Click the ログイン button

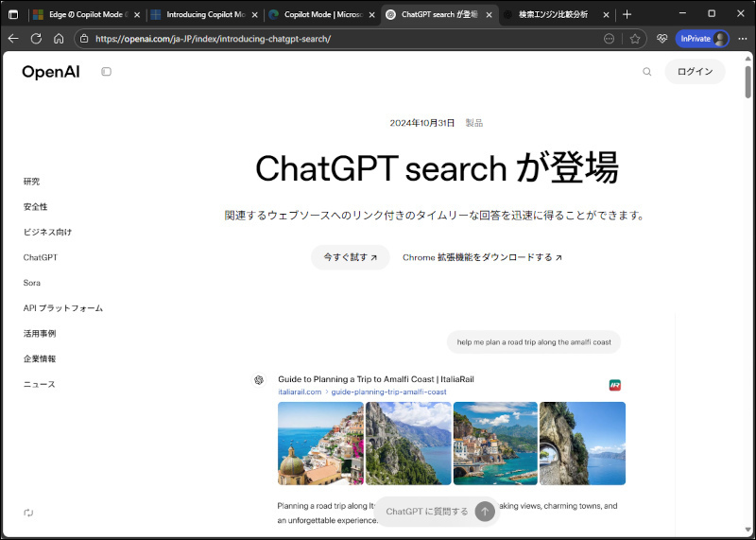(695, 72)
